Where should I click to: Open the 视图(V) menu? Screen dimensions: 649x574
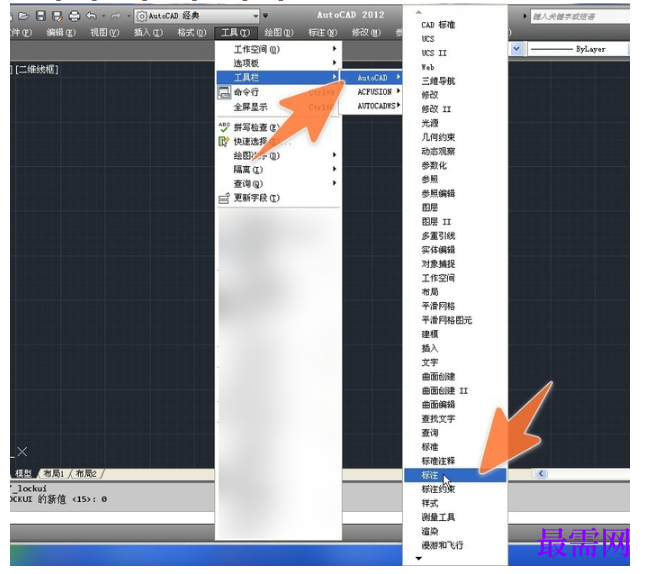coord(105,32)
